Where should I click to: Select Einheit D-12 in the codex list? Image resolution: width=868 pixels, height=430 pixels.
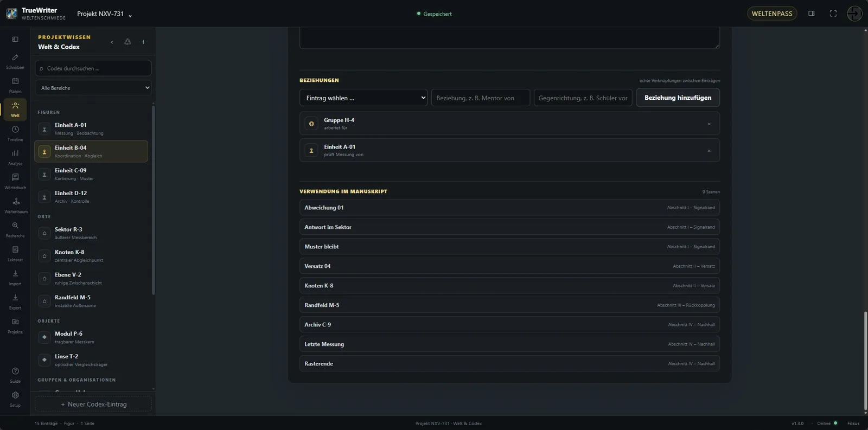point(91,197)
